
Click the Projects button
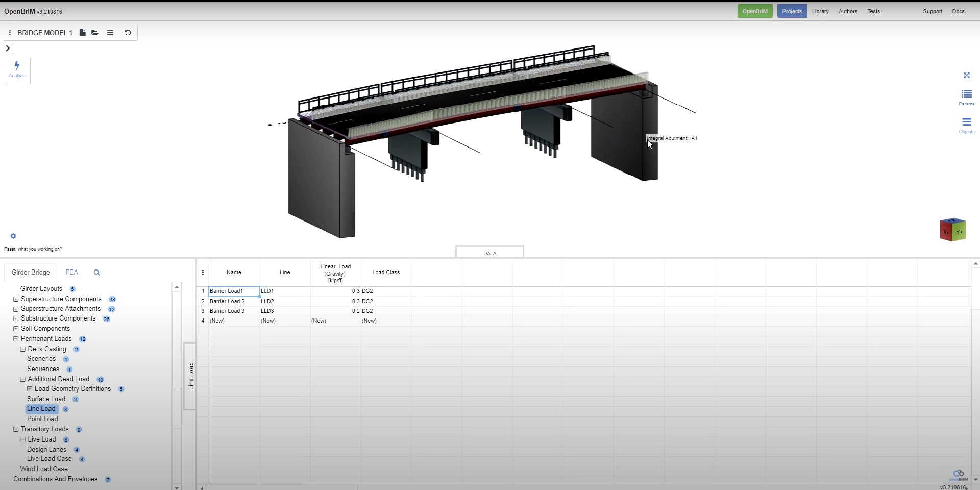792,11
